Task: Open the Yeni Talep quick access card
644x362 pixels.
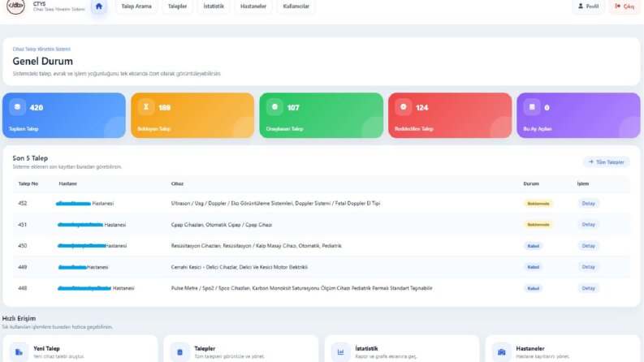Action: click(80, 349)
